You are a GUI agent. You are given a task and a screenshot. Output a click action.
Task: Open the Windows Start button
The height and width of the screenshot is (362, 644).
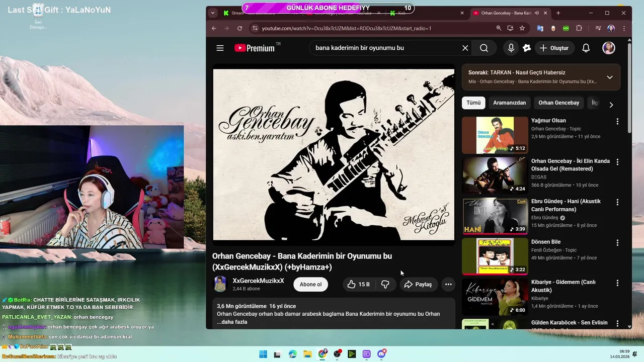pyautogui.click(x=263, y=354)
